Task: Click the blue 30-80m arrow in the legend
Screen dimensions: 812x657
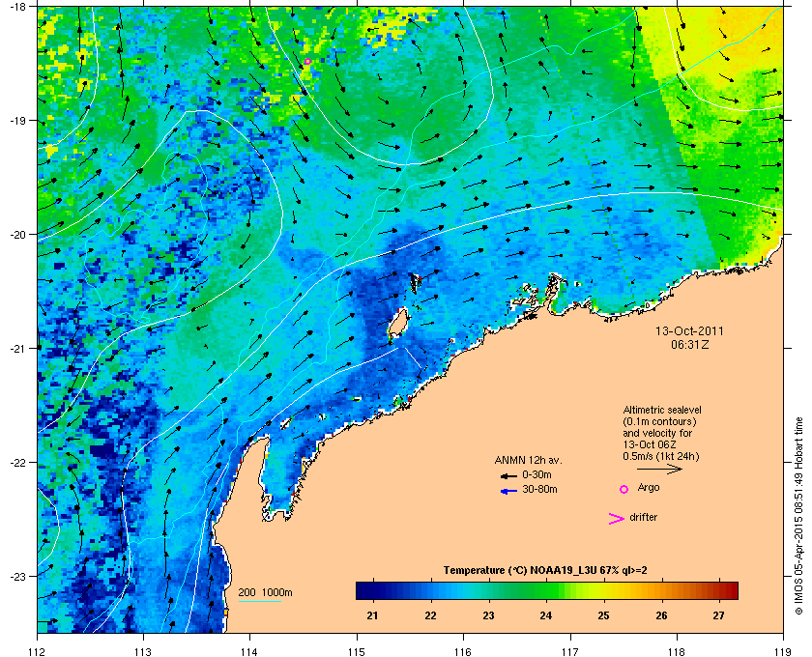Action: click(508, 491)
